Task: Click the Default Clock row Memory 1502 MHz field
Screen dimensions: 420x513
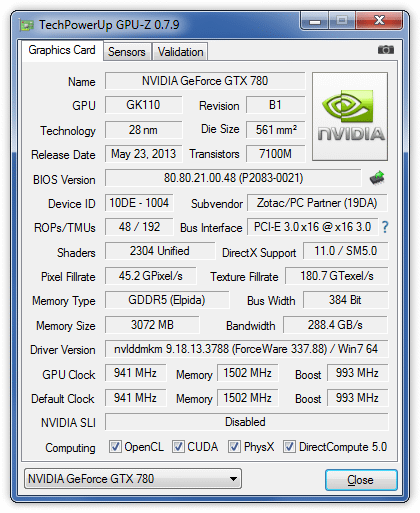Action: coord(248,398)
